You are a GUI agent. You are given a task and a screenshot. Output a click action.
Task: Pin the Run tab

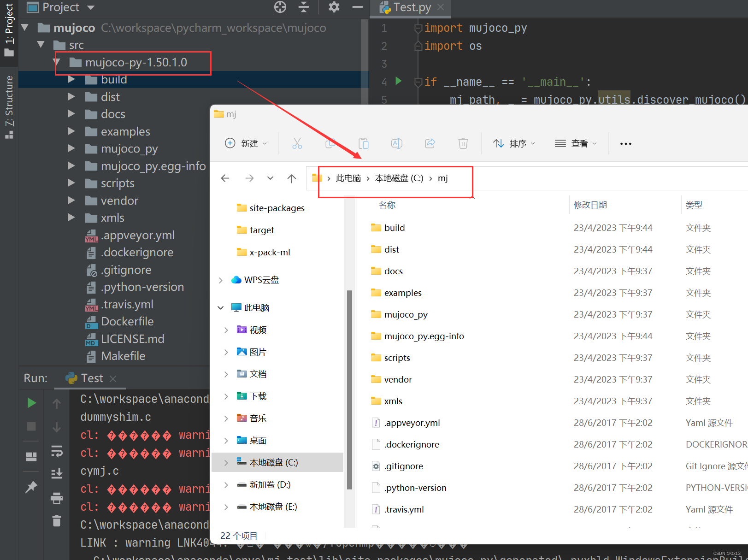(31, 487)
